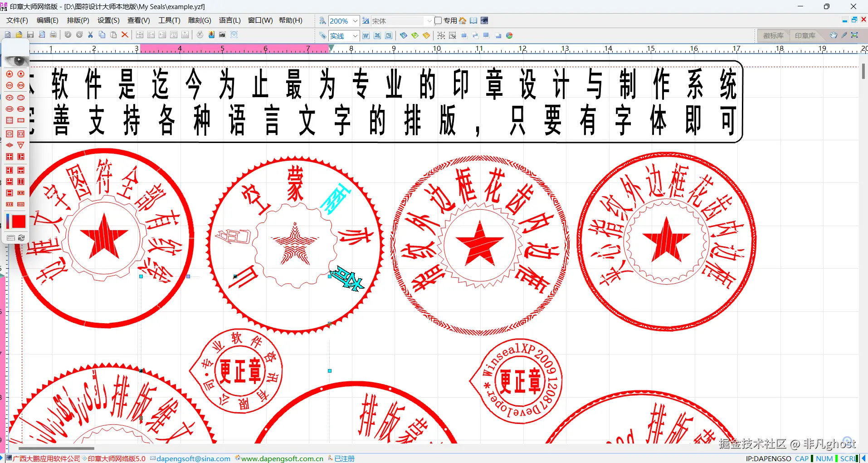Click the blue-red gradient bar in palette
Image resolution: width=868 pixels, height=463 pixels.
pyautogui.click(x=8, y=222)
